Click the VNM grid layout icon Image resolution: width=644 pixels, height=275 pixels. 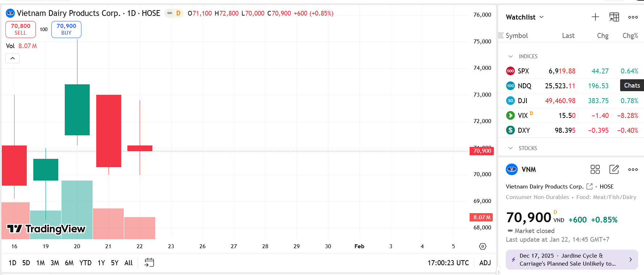[x=595, y=169]
